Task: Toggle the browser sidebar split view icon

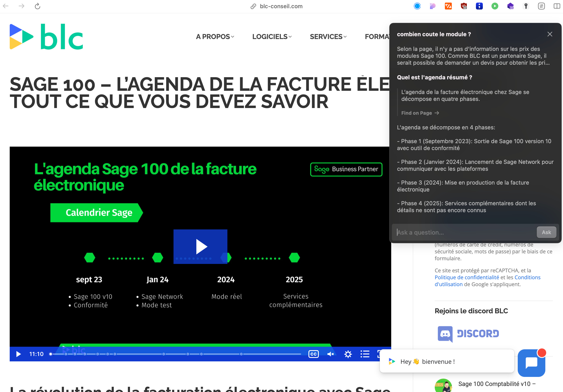Action: (x=557, y=6)
